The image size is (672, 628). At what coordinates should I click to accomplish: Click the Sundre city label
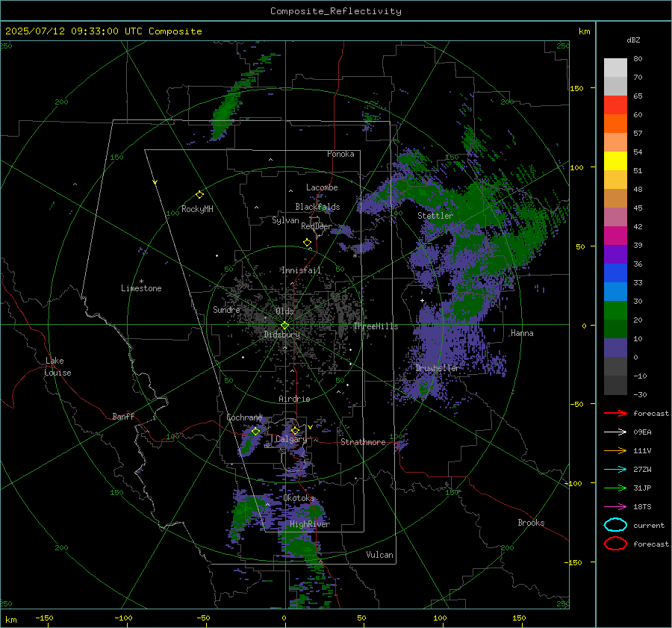pos(226,309)
